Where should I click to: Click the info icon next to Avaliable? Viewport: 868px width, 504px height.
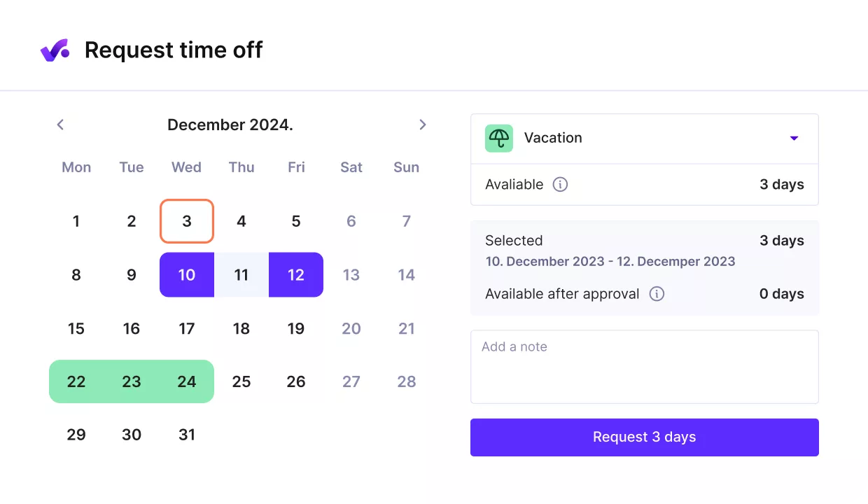[x=559, y=184]
